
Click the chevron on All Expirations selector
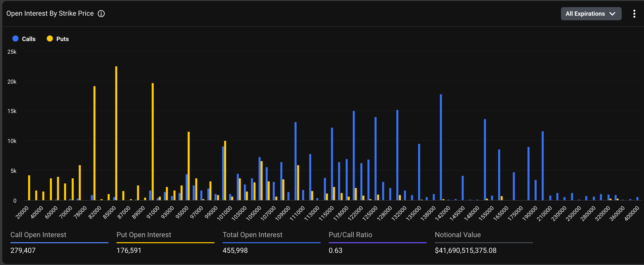pyautogui.click(x=612, y=14)
